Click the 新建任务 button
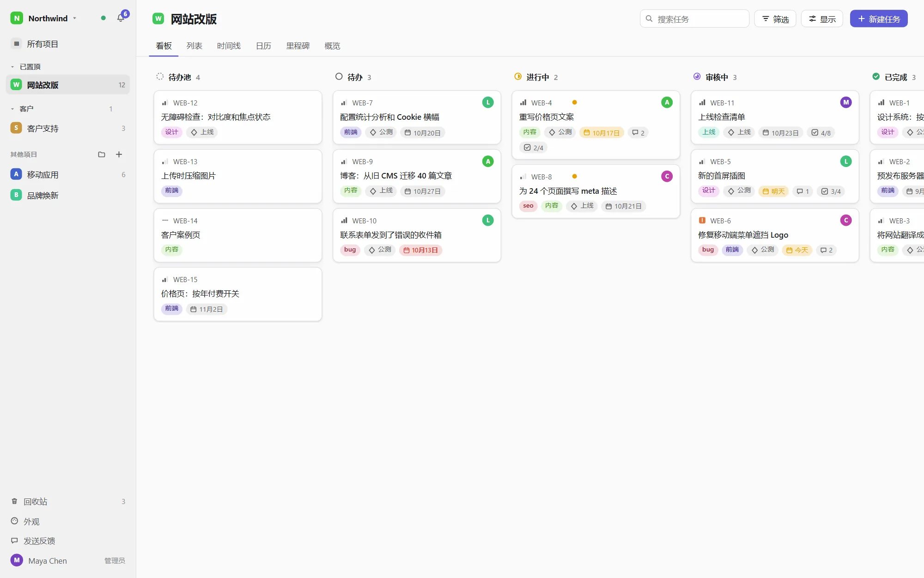 click(x=879, y=19)
